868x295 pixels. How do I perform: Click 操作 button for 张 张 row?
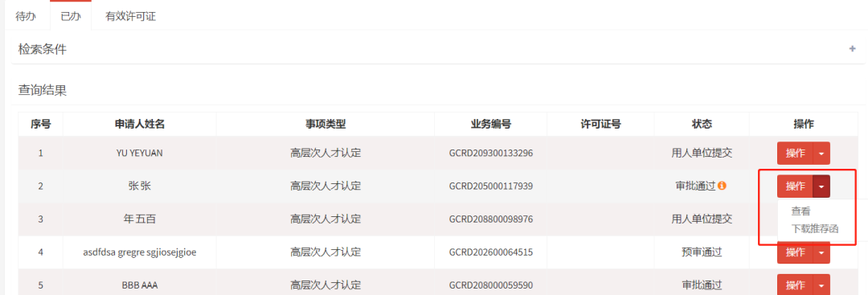[795, 186]
